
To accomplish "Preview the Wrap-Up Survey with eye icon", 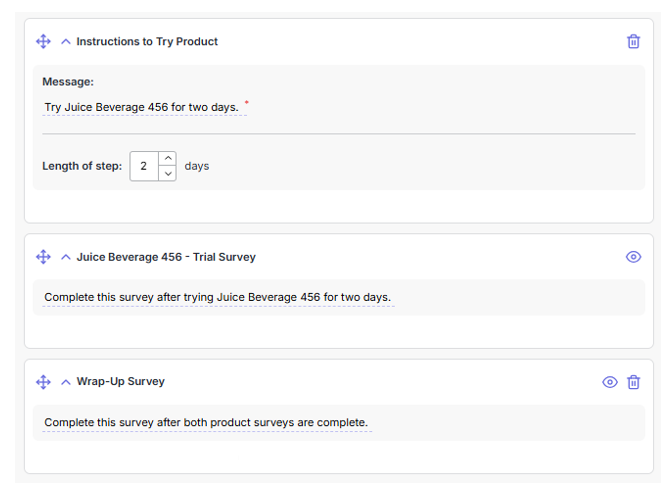I will (609, 382).
